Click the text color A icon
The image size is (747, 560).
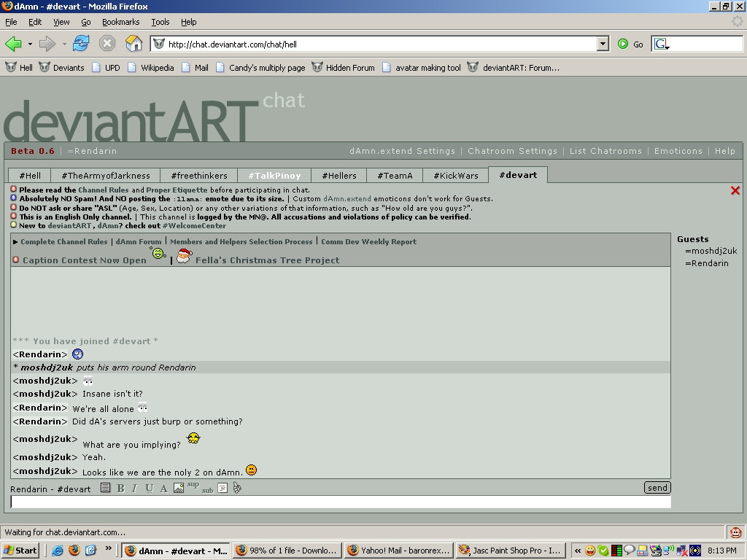[x=163, y=488]
